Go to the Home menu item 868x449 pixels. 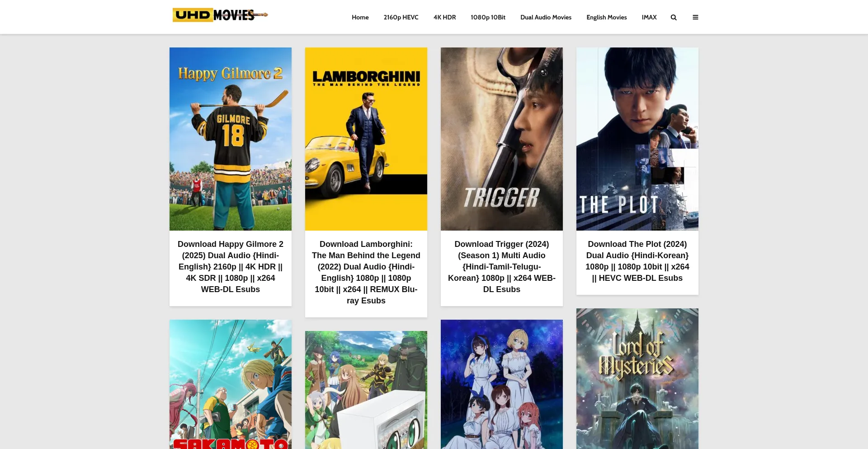coord(360,17)
